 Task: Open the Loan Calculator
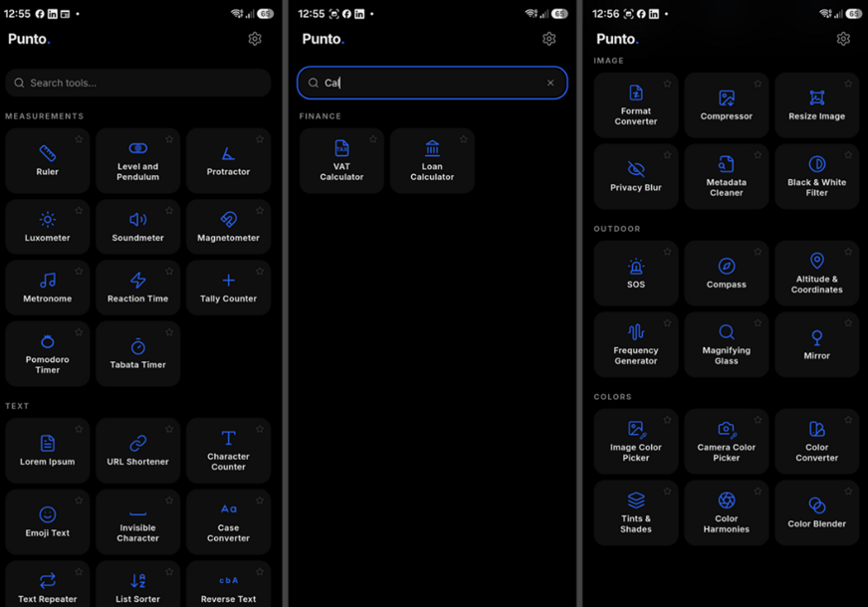[432, 161]
